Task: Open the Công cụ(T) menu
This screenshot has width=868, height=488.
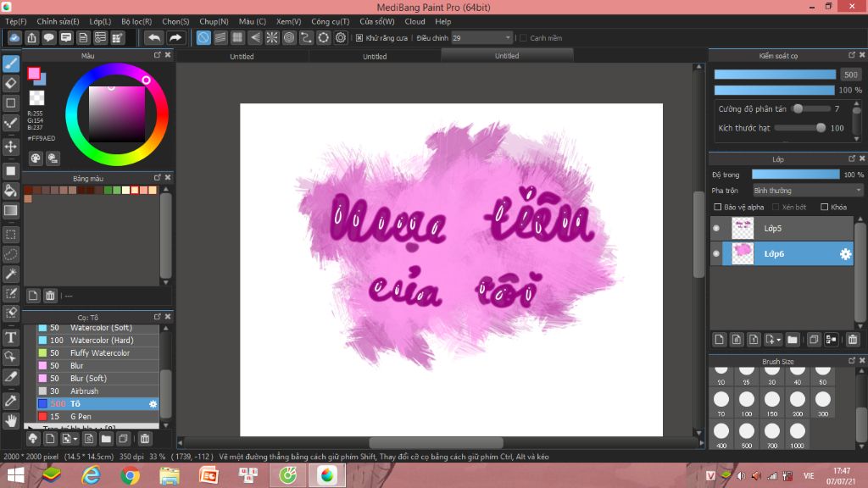Action: pyautogui.click(x=330, y=21)
